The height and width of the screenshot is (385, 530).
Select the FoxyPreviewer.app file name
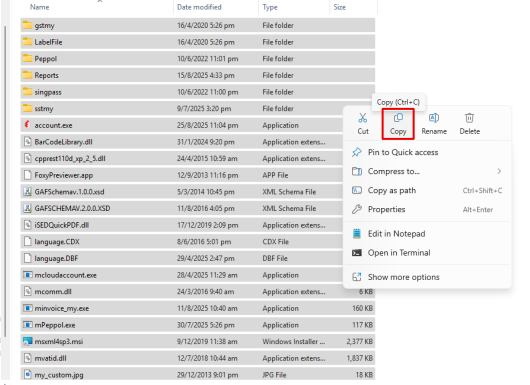tap(64, 175)
